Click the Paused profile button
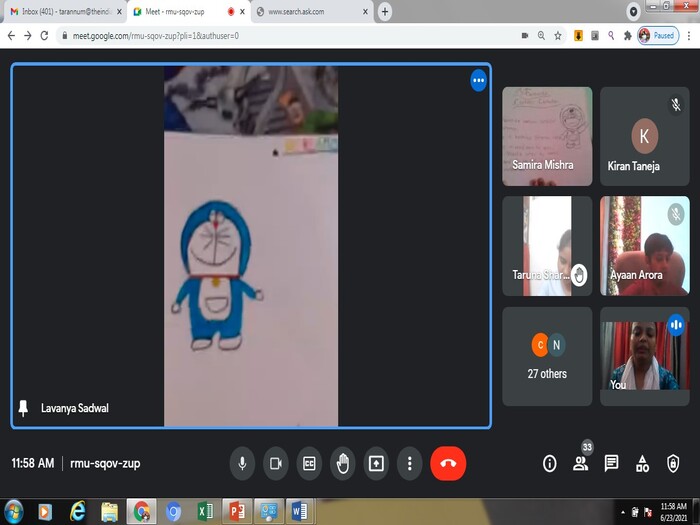 click(658, 36)
